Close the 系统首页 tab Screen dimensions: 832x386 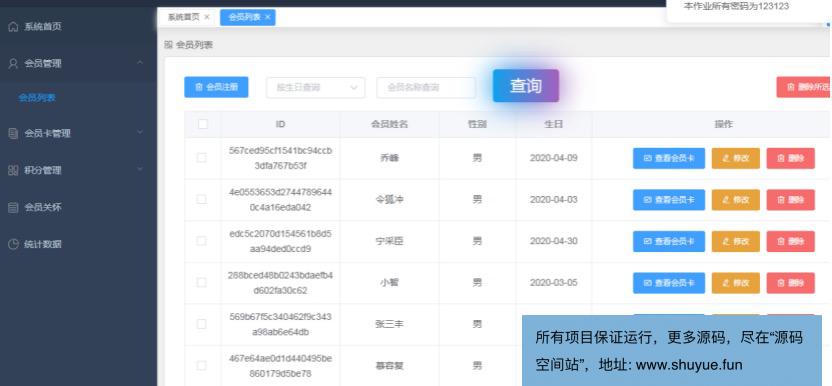[x=207, y=17]
